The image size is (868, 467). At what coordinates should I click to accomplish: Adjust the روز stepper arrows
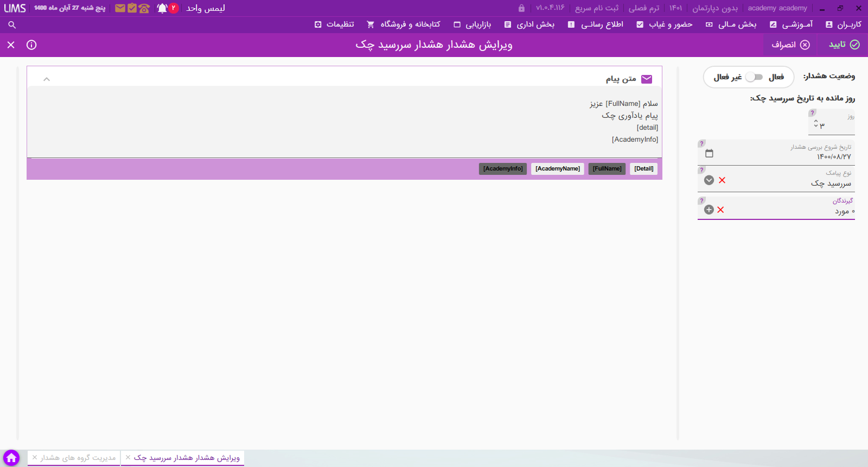click(815, 124)
